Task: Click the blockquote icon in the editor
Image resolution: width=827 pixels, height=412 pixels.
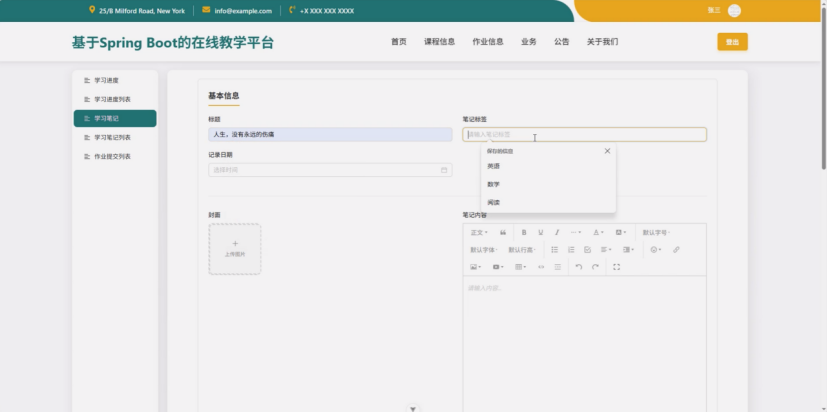Action: [x=503, y=233]
